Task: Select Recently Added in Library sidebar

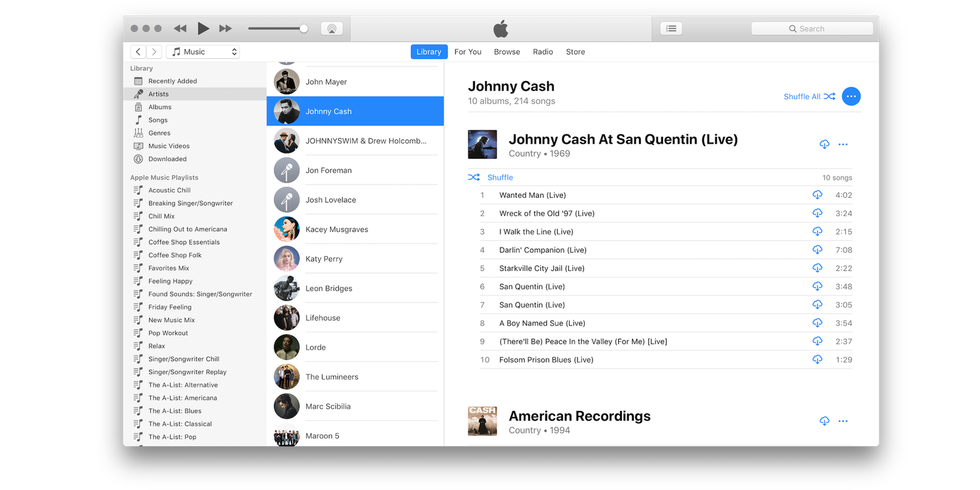Action: [x=172, y=81]
